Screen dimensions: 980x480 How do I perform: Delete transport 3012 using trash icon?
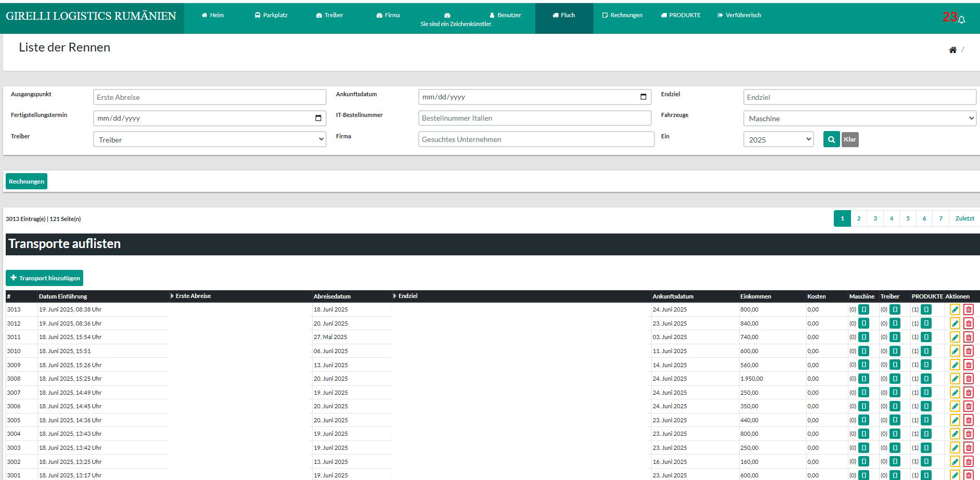pos(968,323)
